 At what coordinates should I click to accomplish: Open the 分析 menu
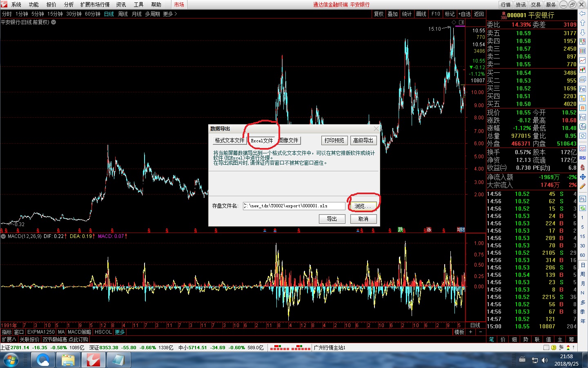click(x=69, y=4)
